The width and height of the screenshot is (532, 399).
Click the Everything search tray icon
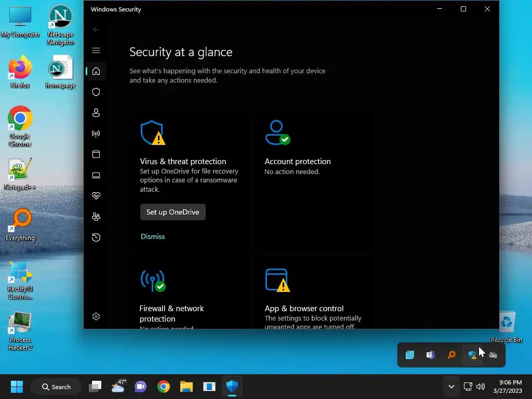451,355
